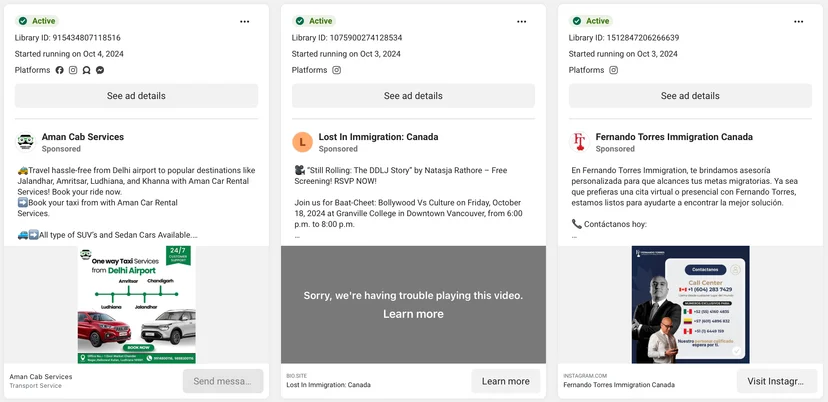Click the 'Transport Service' category label

(35, 386)
